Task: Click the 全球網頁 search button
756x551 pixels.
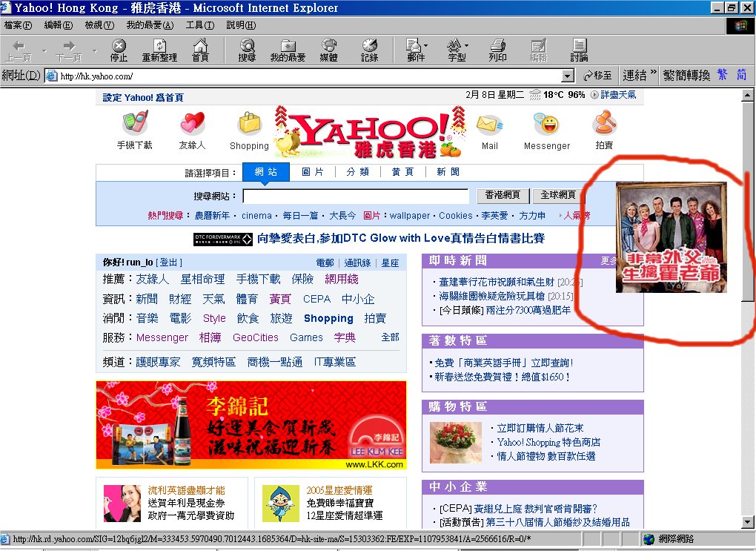Action: [558, 195]
